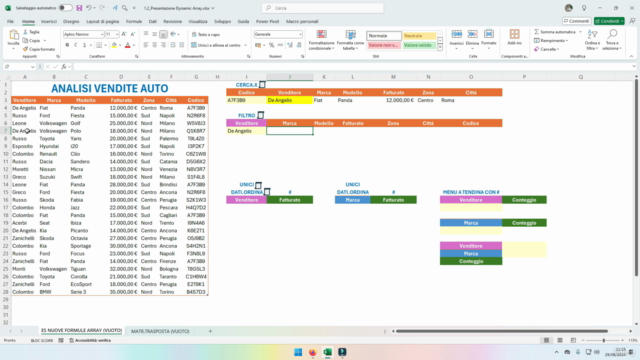Viewport: 640px width, 360px height.
Task: Expand the fill color dropdown arrow
Action: pos(120,45)
